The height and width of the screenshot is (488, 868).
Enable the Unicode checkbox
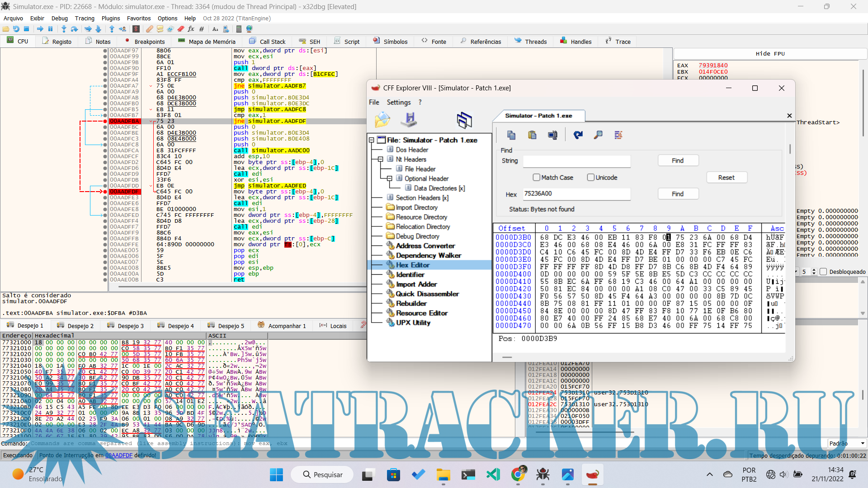click(591, 178)
